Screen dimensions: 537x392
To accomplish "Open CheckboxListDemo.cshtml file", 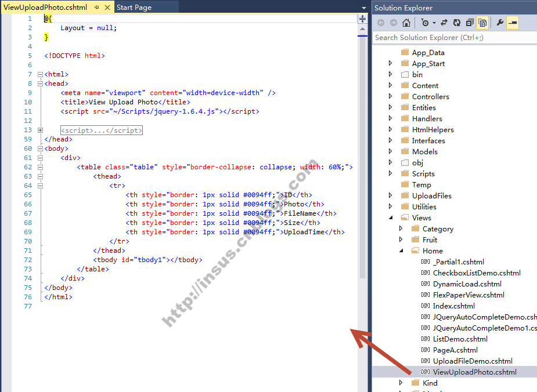I will (x=477, y=273).
